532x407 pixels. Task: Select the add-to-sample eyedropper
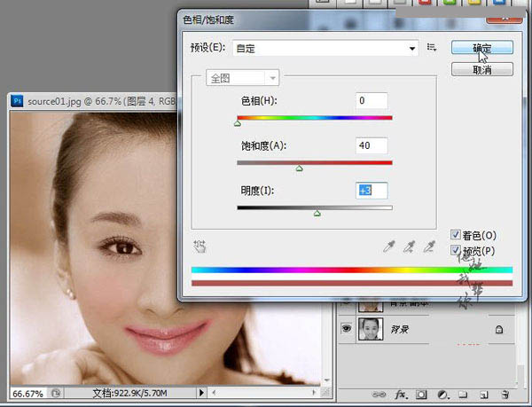[x=409, y=247]
